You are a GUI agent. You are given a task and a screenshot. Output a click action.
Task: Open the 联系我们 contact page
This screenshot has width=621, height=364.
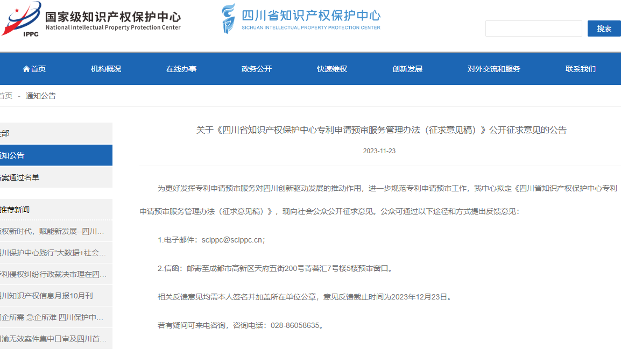(580, 69)
